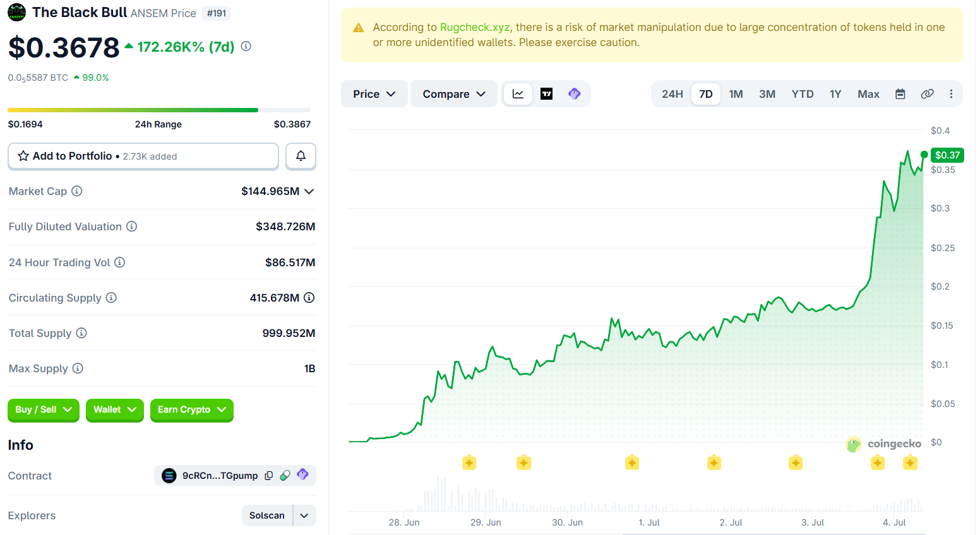Click info icon next to 415.678M value
This screenshot has width=980, height=535.
(309, 297)
